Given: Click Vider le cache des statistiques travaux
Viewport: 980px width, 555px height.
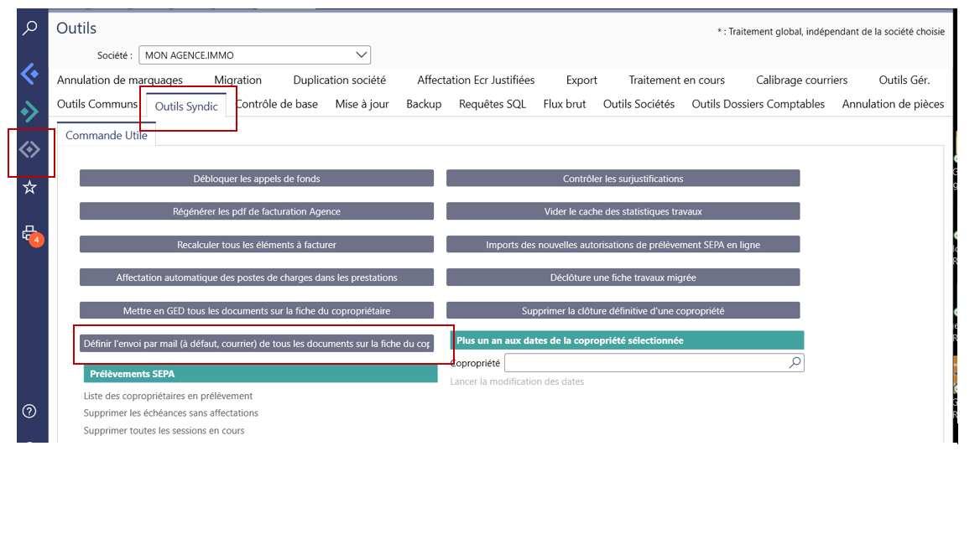Looking at the screenshot, I should point(623,211).
